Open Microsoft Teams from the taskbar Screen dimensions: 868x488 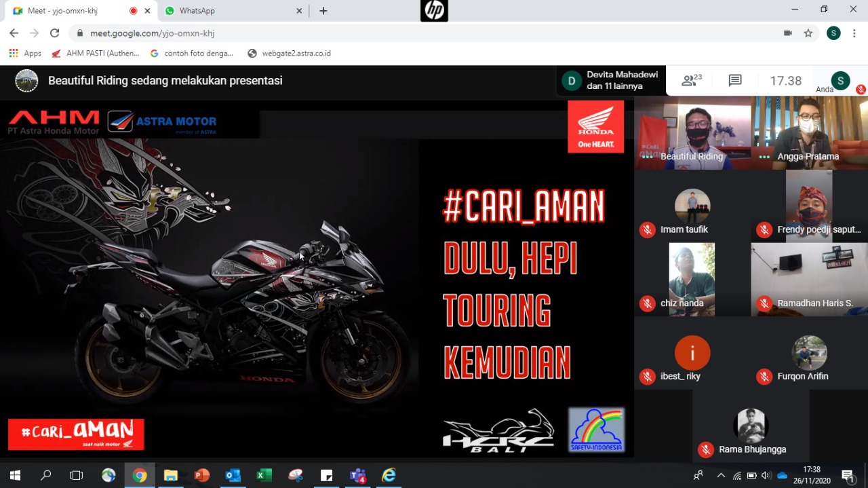click(357, 475)
